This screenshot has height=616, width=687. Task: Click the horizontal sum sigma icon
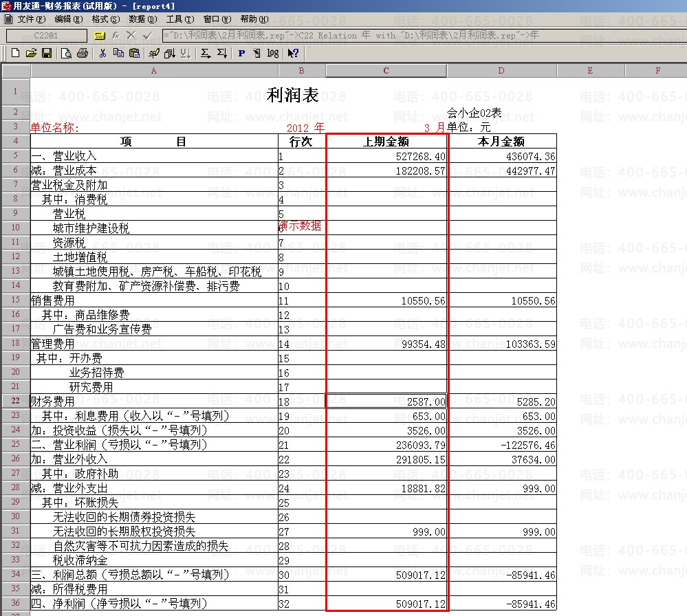point(205,53)
